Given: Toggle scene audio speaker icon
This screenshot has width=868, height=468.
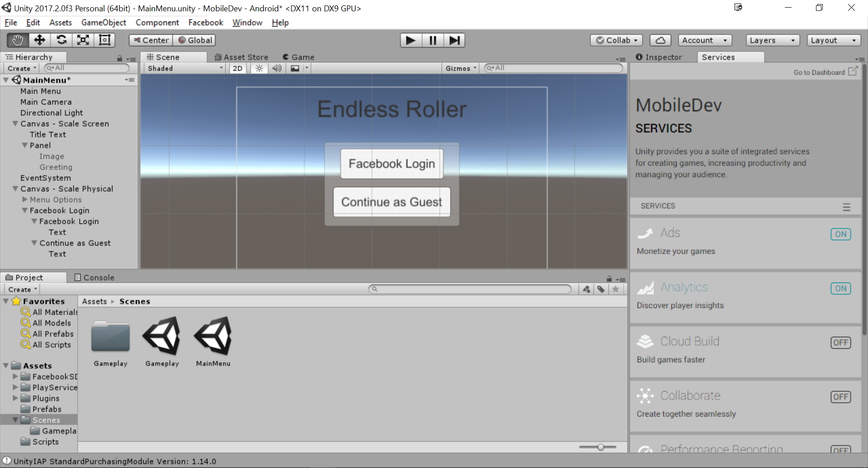Looking at the screenshot, I should coord(277,68).
